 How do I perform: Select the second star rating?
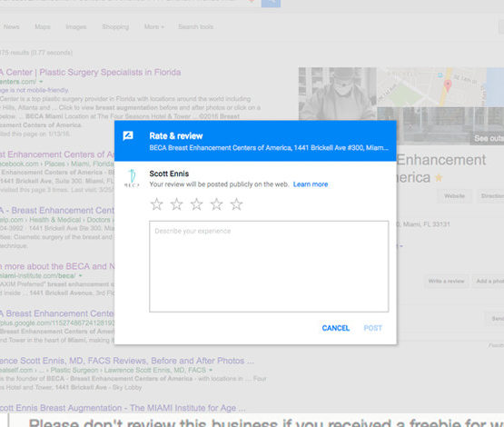pyautogui.click(x=177, y=204)
